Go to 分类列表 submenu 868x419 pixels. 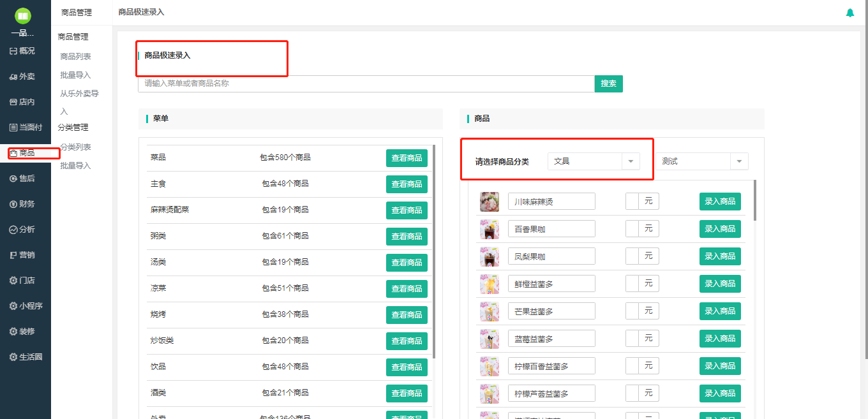click(75, 147)
